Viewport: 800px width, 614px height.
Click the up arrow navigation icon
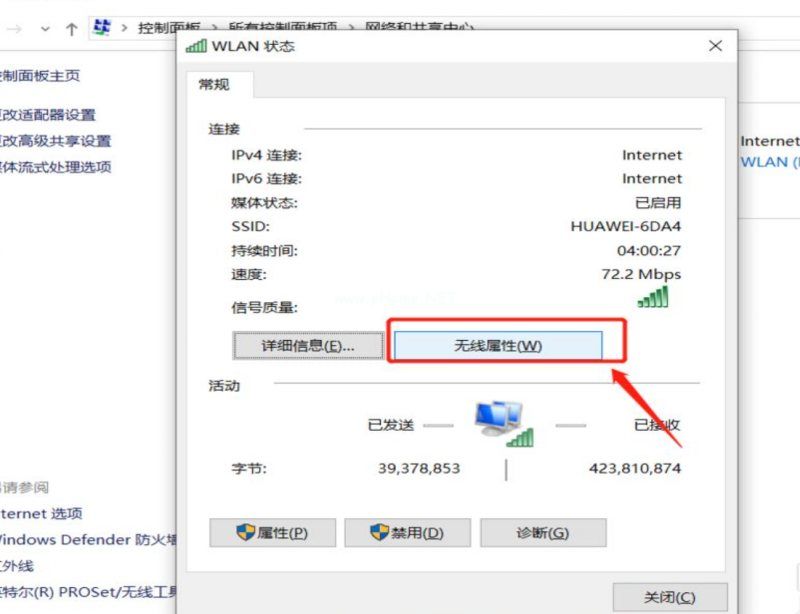(71, 30)
